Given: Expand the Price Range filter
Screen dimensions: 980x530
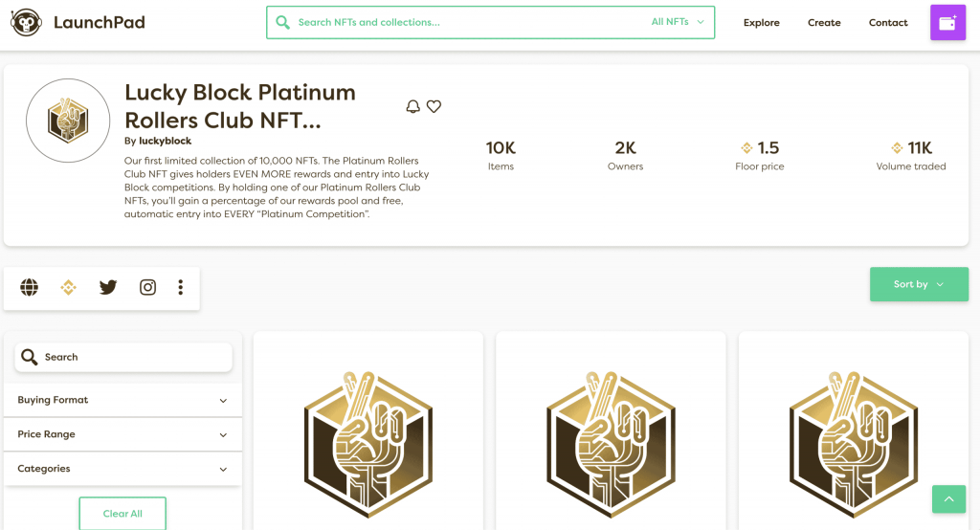Looking at the screenshot, I should point(122,434).
